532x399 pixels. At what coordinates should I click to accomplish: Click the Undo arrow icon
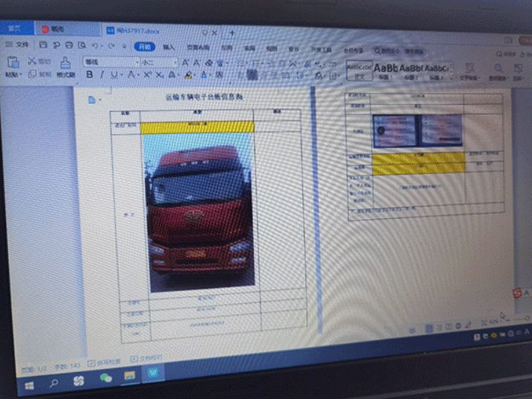[x=95, y=46]
